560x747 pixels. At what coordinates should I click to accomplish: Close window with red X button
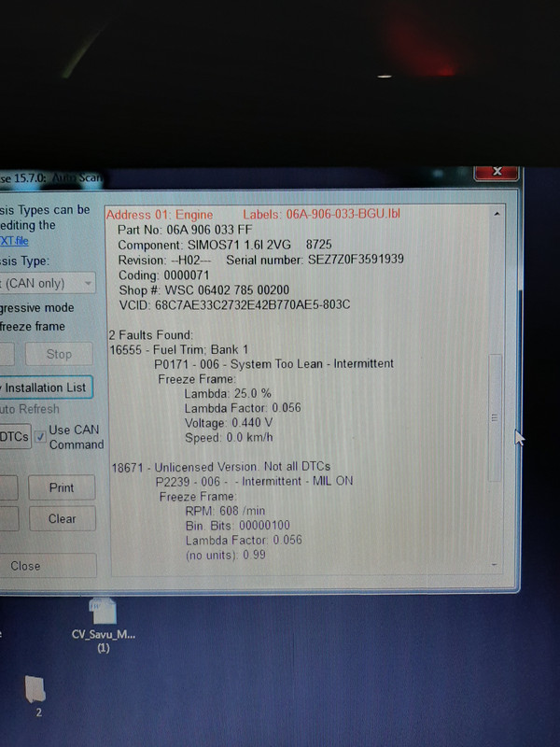tap(497, 173)
